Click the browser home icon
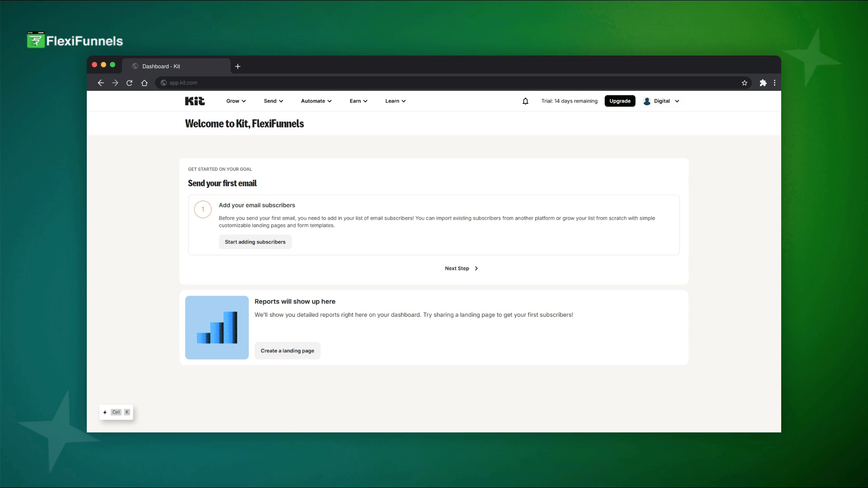868x488 pixels. 144,83
